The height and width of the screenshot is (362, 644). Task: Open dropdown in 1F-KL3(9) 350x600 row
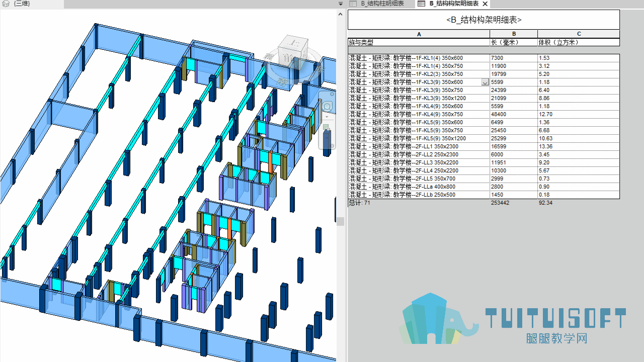[x=485, y=82]
